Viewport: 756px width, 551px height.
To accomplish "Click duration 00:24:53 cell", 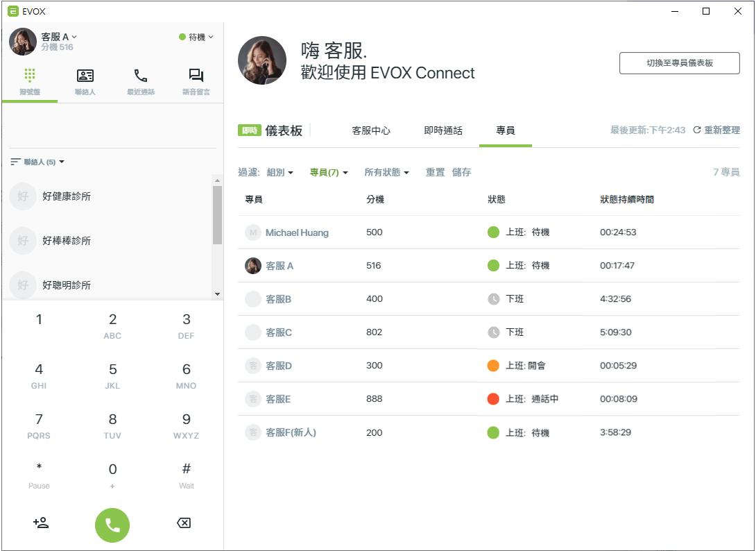I will click(x=618, y=232).
